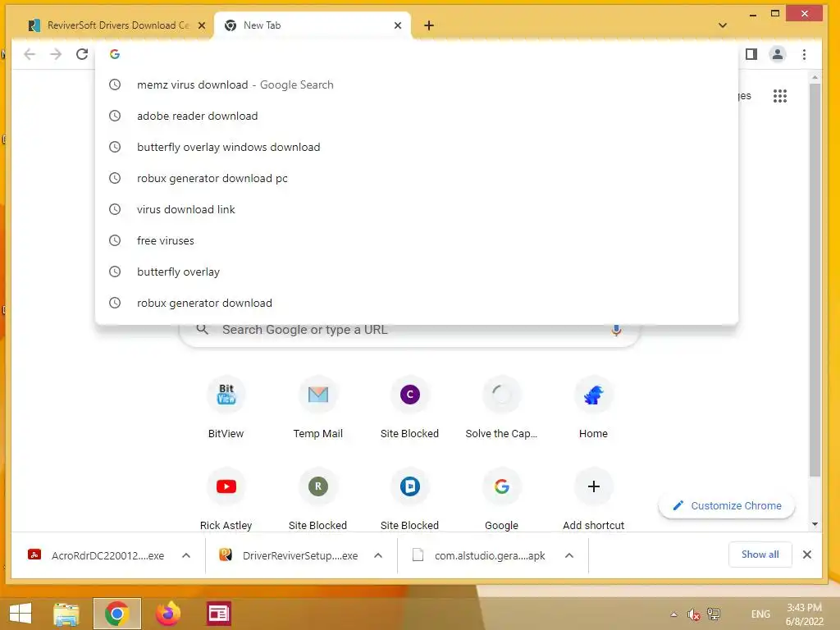This screenshot has width=840, height=630.
Task: Go forward using the forward arrow
Action: click(x=56, y=54)
